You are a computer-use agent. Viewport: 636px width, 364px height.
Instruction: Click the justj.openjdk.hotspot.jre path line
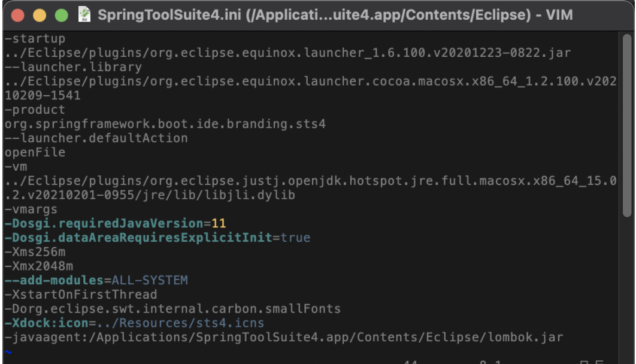311,181
